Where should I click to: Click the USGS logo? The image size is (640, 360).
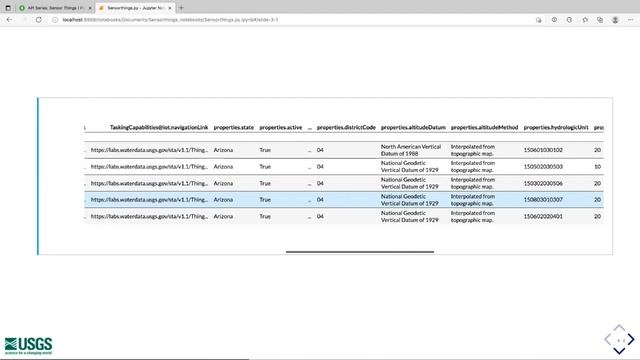click(x=28, y=345)
